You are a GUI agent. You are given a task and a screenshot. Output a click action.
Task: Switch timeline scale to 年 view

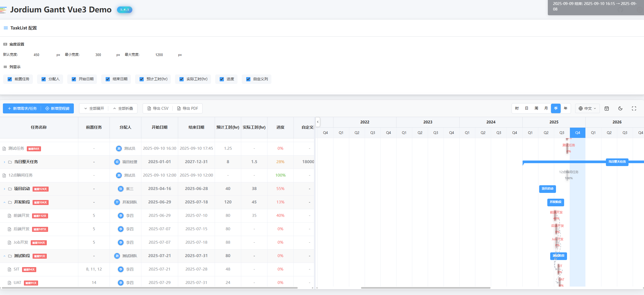tap(565, 108)
